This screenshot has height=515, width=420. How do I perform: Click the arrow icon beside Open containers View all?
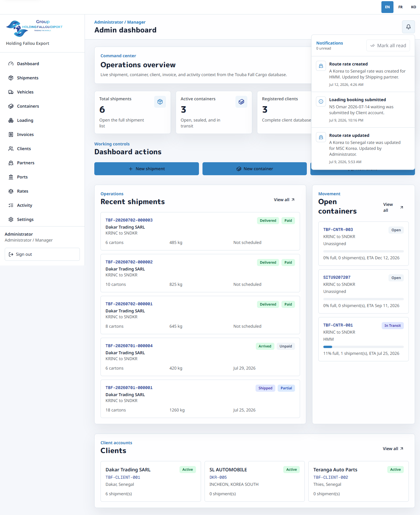tap(401, 207)
